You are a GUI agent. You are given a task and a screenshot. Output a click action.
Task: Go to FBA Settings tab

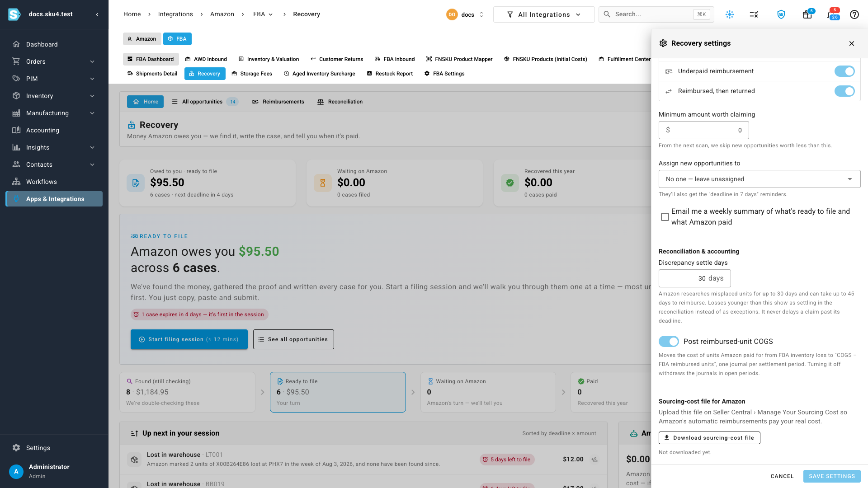coord(444,74)
